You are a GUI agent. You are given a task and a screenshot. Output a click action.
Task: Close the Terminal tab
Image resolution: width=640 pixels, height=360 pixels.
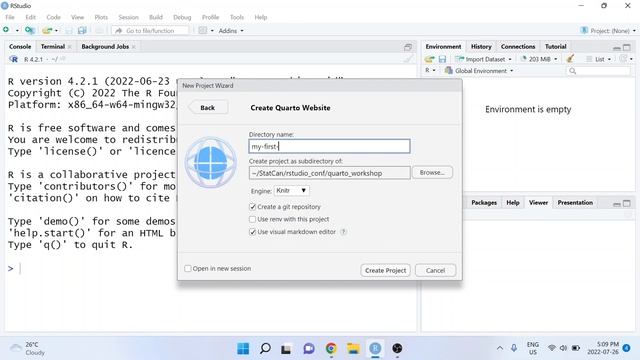70,47
